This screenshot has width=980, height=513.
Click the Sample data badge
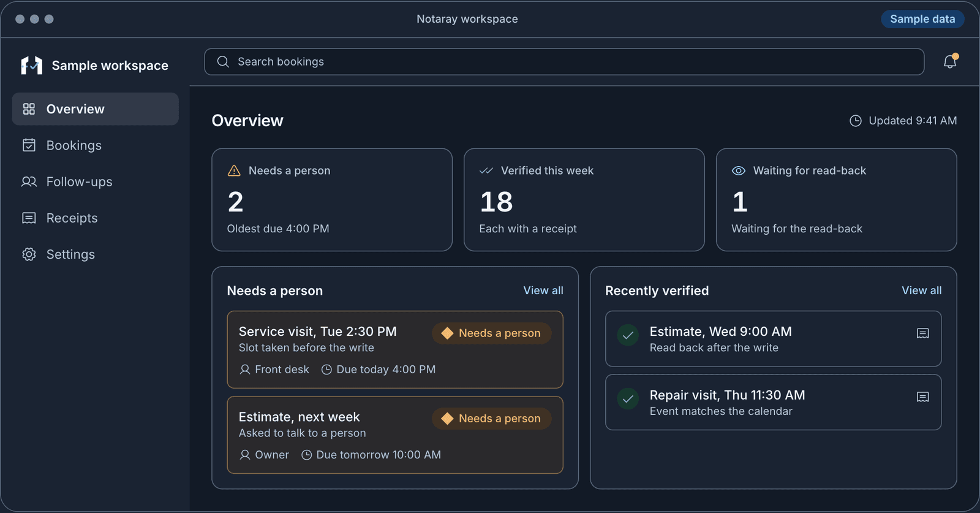922,19
